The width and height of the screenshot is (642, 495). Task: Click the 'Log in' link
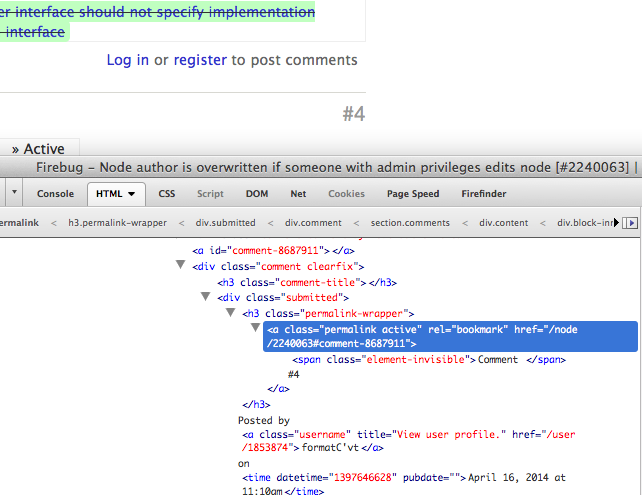[128, 61]
